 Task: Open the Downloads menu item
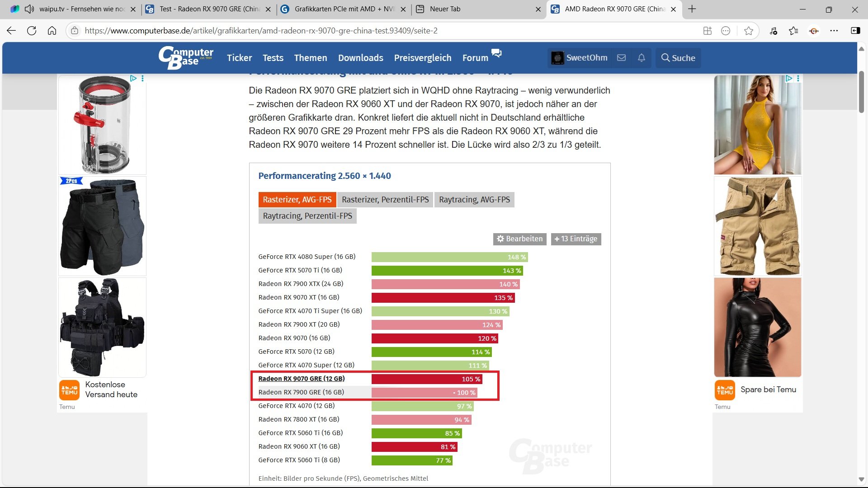click(360, 58)
